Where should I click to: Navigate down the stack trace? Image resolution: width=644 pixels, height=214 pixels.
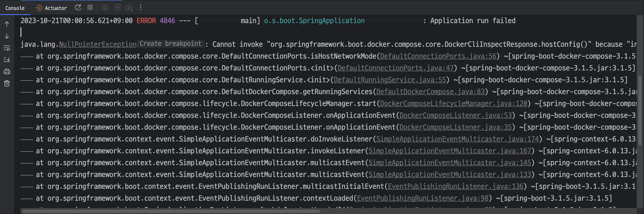7,36
